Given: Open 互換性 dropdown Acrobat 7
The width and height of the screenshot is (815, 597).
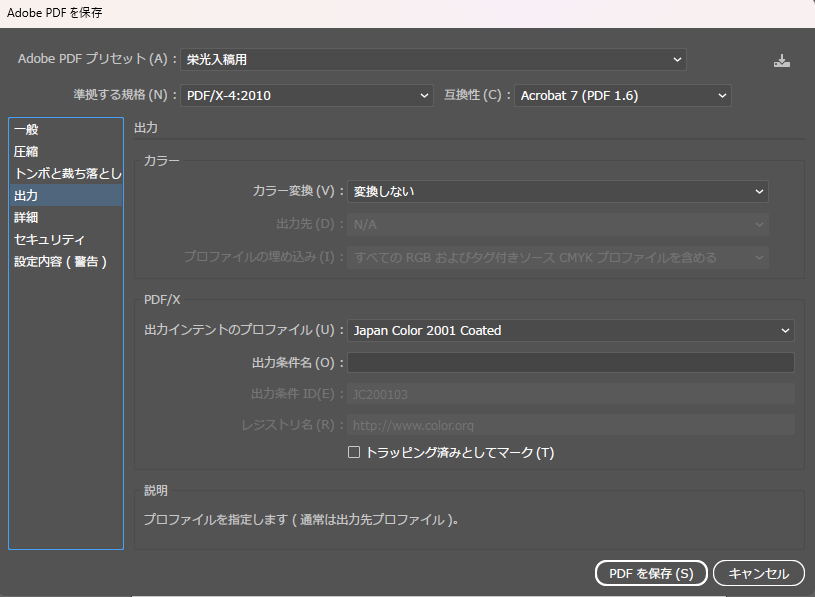Looking at the screenshot, I should click(x=623, y=96).
